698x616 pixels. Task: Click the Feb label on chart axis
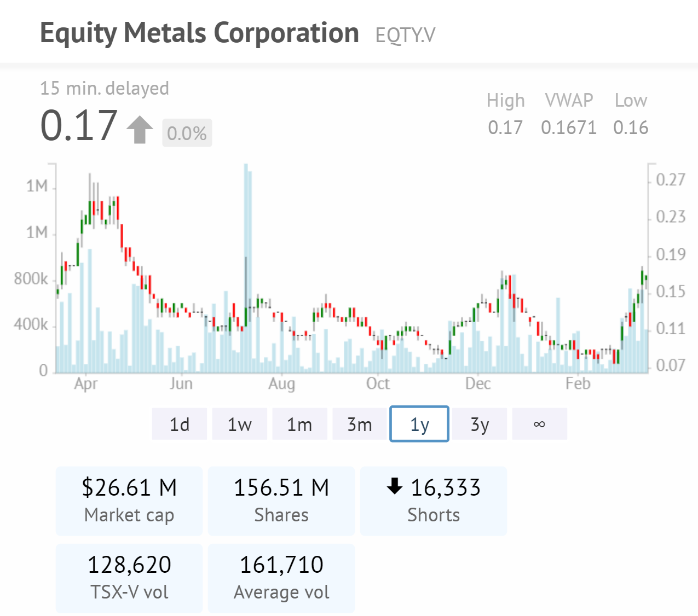point(578,383)
